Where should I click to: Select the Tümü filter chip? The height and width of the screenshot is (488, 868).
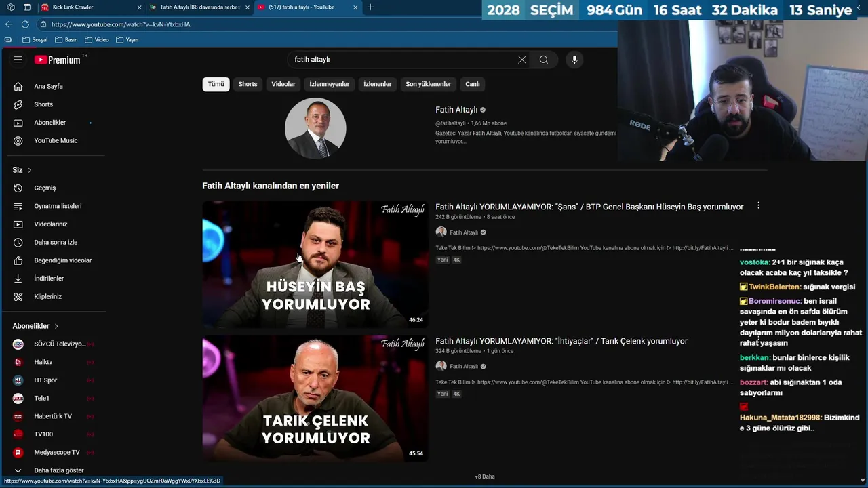pyautogui.click(x=216, y=84)
